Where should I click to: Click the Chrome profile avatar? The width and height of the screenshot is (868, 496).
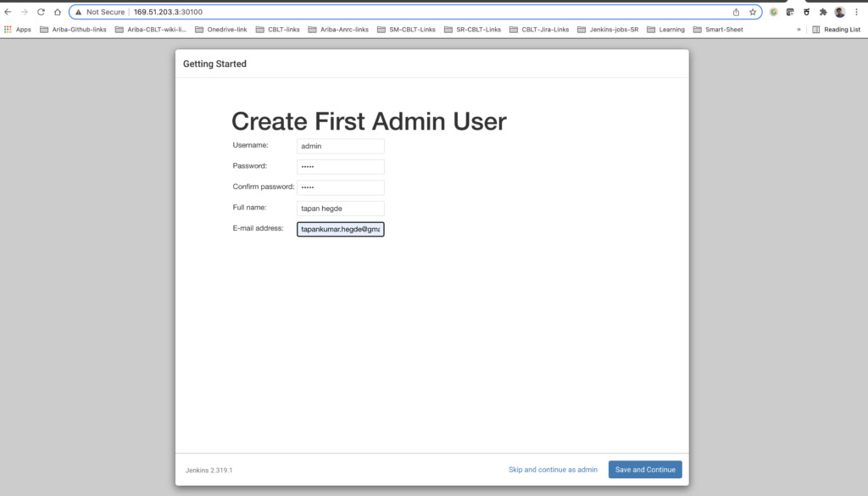point(839,12)
